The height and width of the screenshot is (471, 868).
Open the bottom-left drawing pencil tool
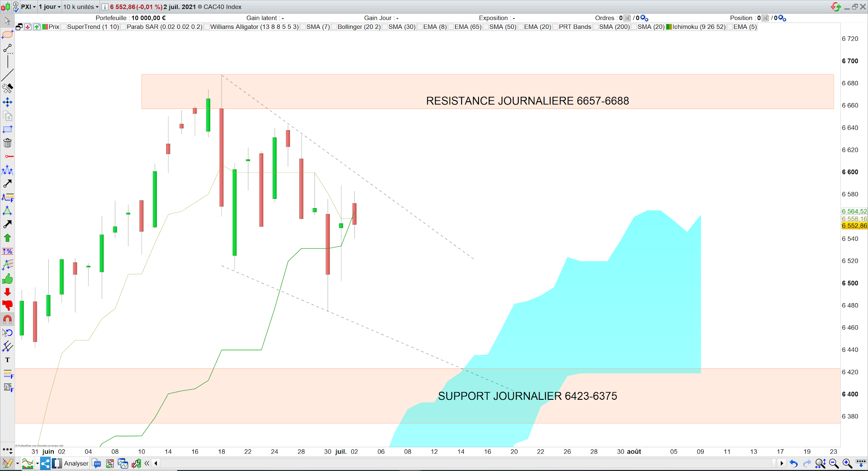[7, 463]
